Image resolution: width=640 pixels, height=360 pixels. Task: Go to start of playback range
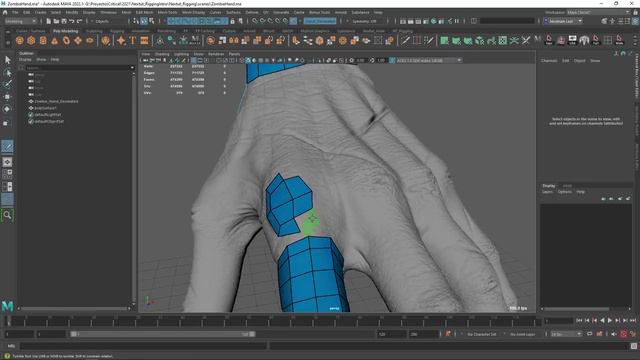coord(579,321)
